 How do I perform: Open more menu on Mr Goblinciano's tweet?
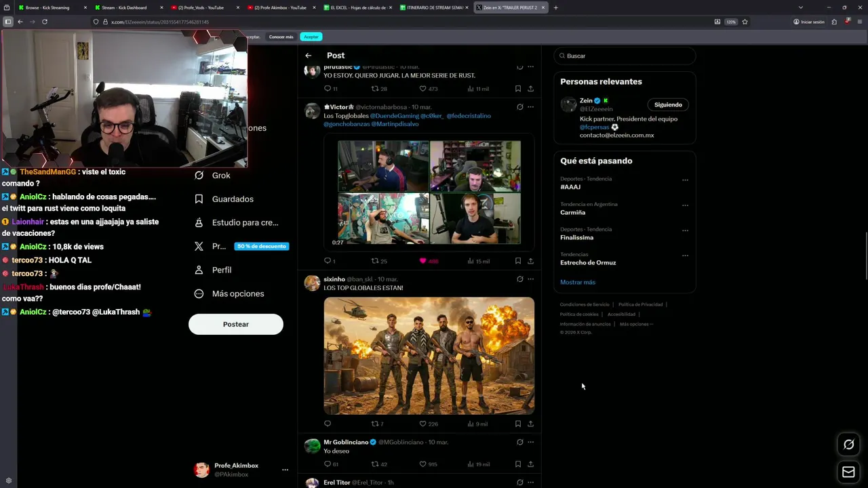point(530,442)
